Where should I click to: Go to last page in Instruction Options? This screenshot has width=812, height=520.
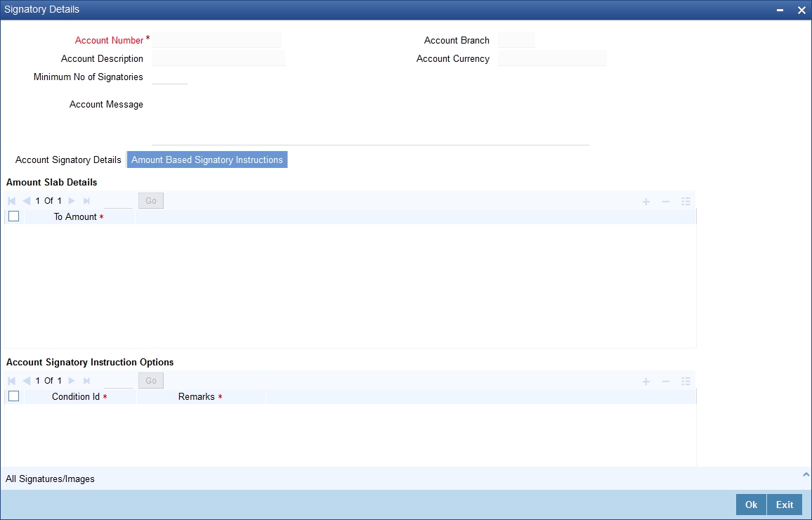click(x=86, y=381)
